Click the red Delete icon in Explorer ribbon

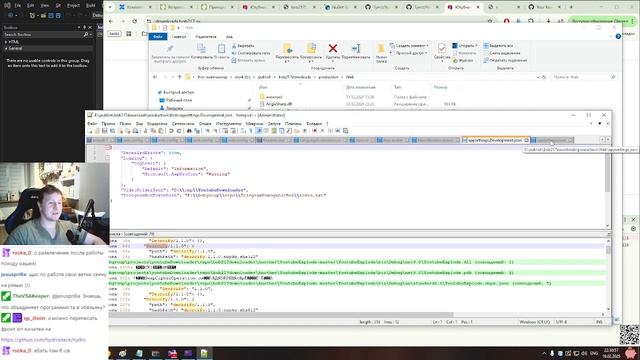pos(333,49)
